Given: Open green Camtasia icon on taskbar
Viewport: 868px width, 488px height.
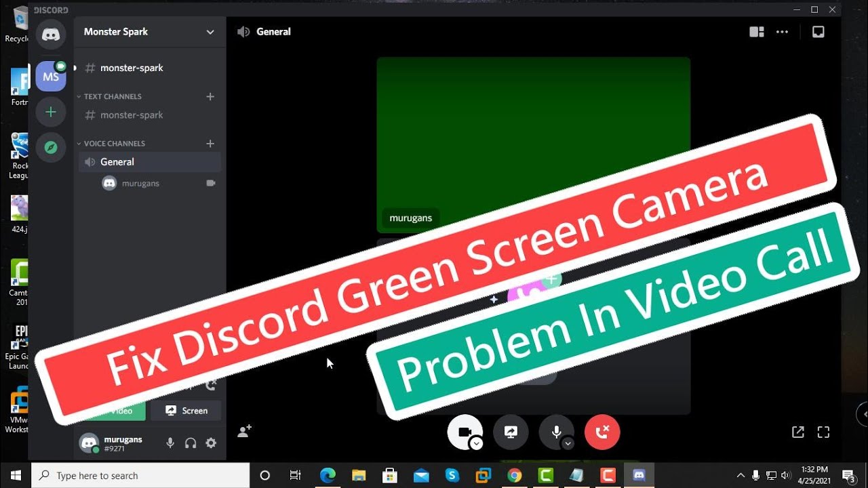Looking at the screenshot, I should (x=546, y=475).
